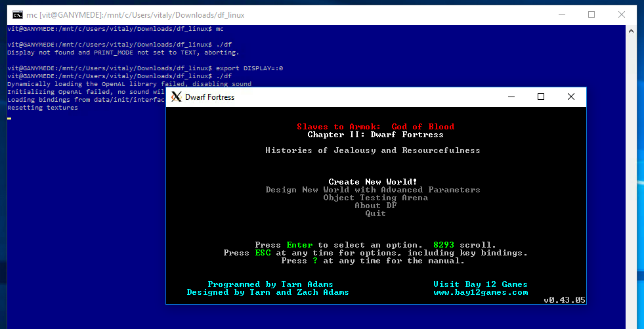The height and width of the screenshot is (329, 644).
Task: Open the Object Testing Arena option
Action: 376,198
